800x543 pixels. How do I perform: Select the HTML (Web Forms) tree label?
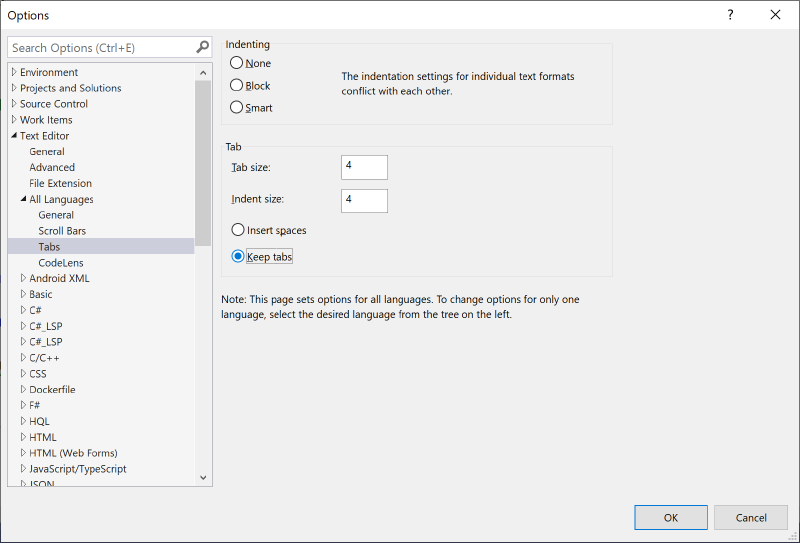[73, 453]
